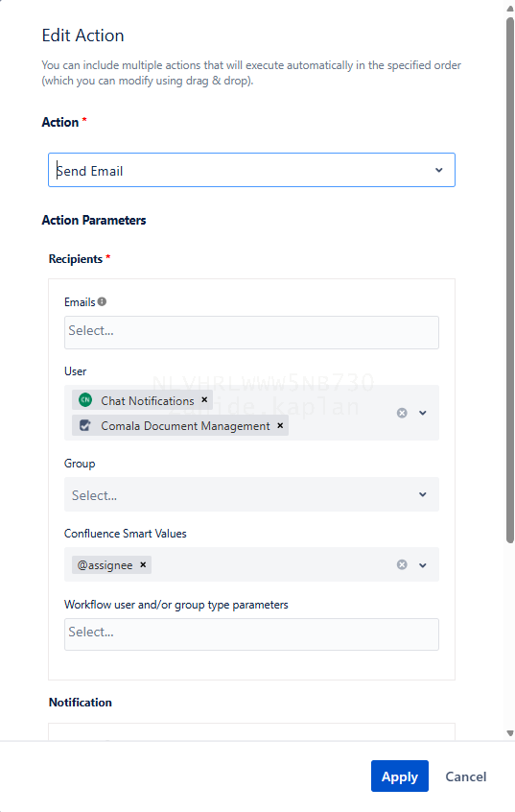Click Comala Document Management app icon

tap(85, 425)
